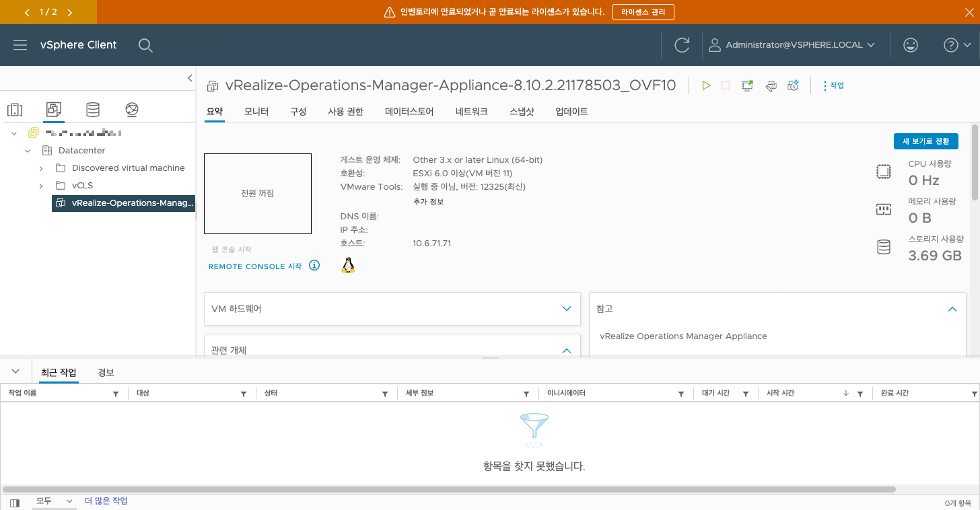Open the 모두 task filter dropdown
The width and height of the screenshot is (980, 510).
[54, 501]
